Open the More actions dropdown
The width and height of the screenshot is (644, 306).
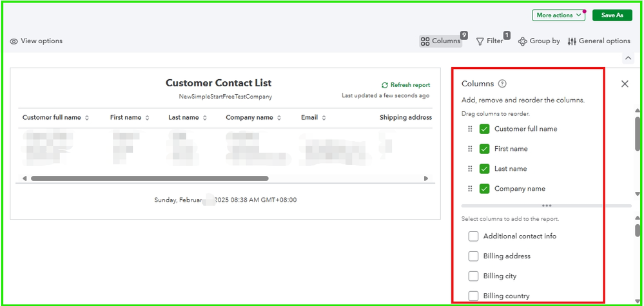(x=558, y=15)
